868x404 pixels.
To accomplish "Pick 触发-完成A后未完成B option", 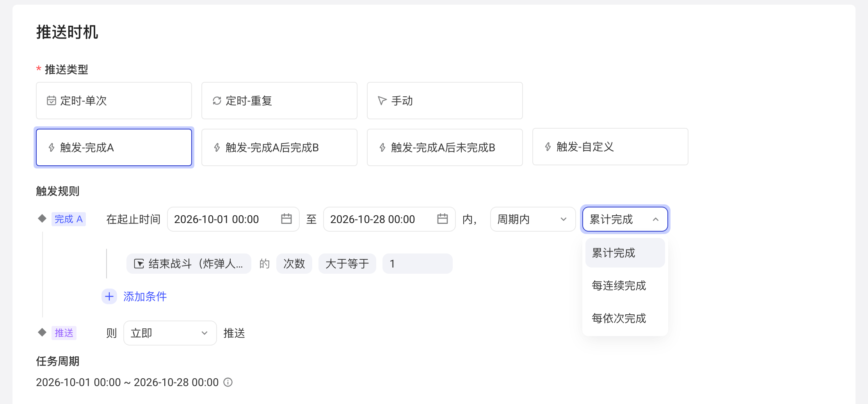I will (x=445, y=147).
